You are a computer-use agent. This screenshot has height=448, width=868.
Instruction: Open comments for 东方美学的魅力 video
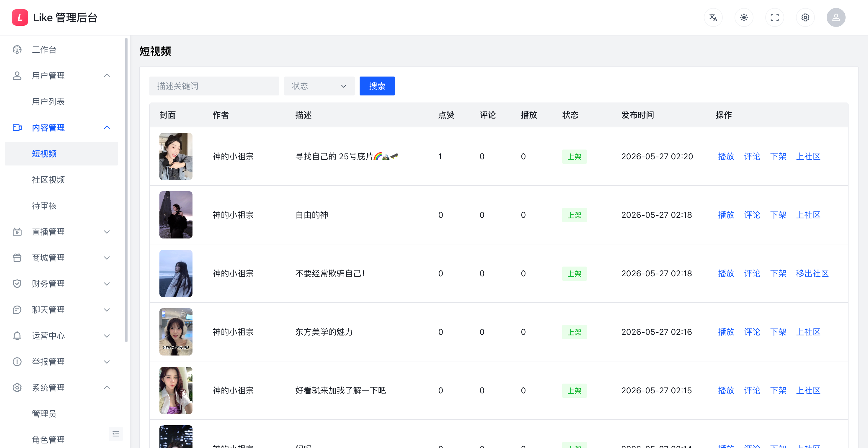tap(752, 332)
